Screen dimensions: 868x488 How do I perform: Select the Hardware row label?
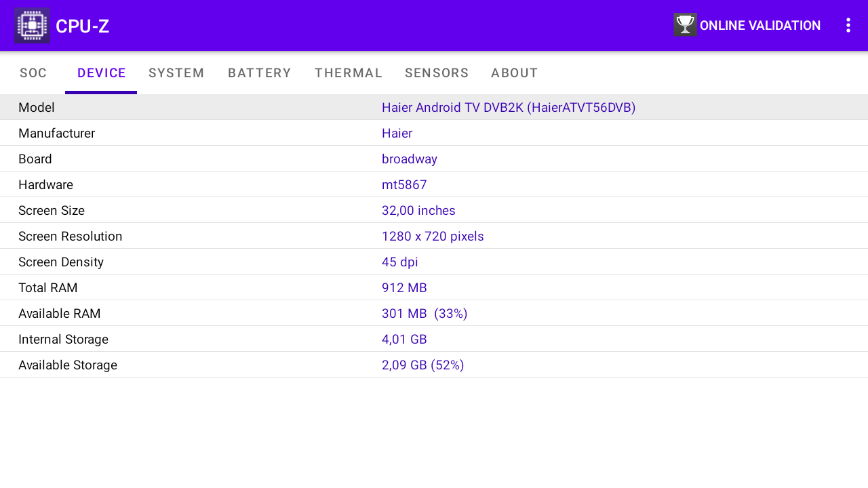tap(45, 184)
